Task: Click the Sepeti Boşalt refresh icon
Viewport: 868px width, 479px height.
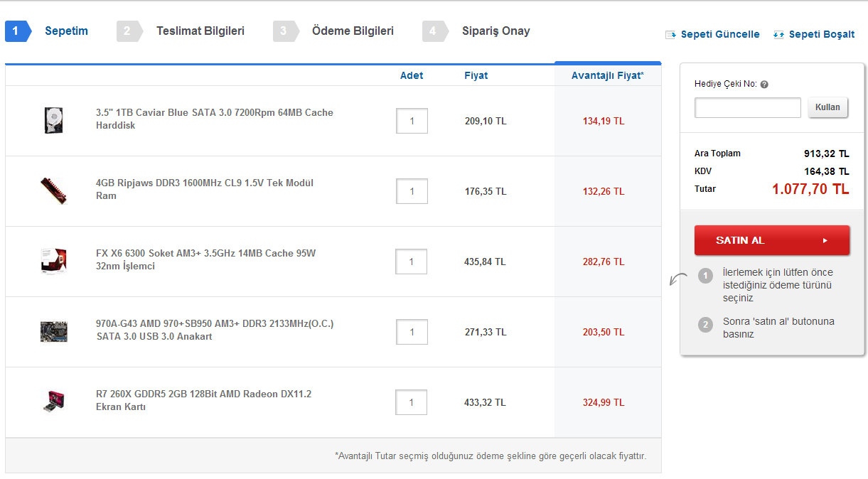Action: coord(778,35)
